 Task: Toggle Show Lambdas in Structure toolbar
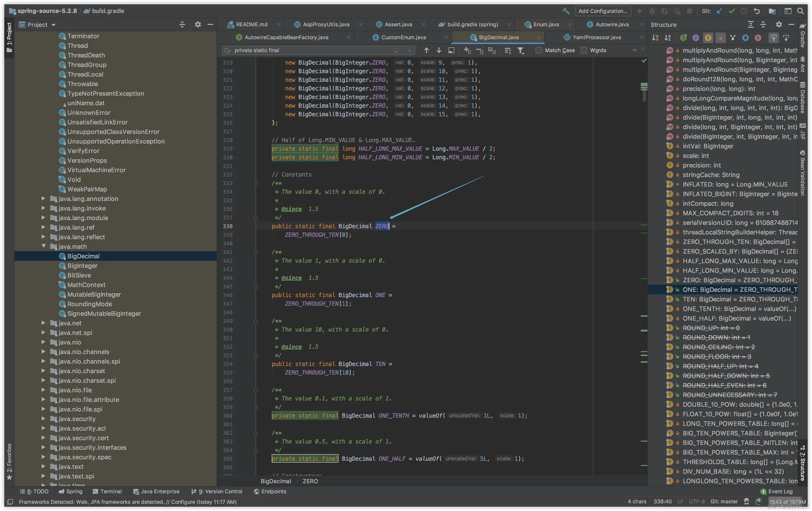pos(758,38)
